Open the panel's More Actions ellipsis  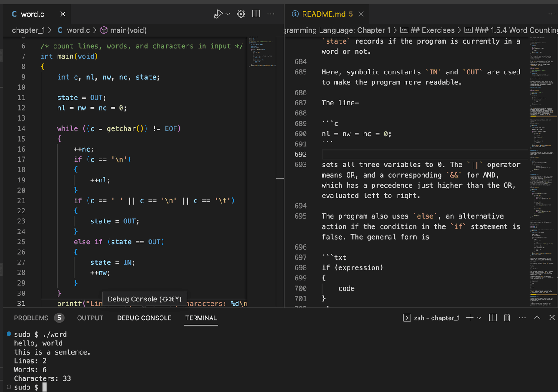pos(522,318)
